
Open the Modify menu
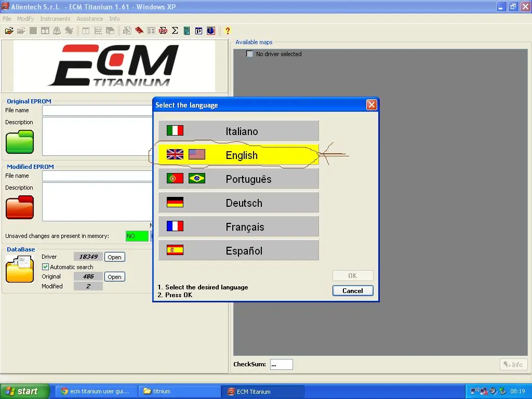(x=25, y=18)
